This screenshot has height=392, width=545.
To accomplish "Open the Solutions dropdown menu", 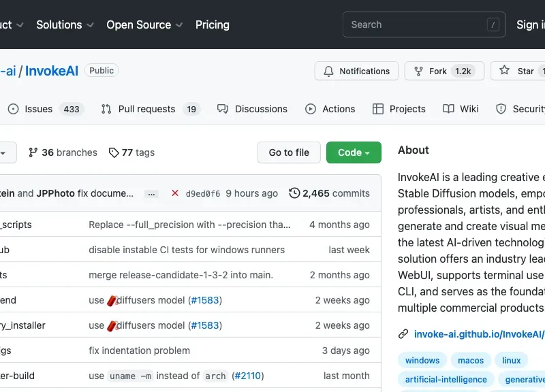I will (x=65, y=24).
